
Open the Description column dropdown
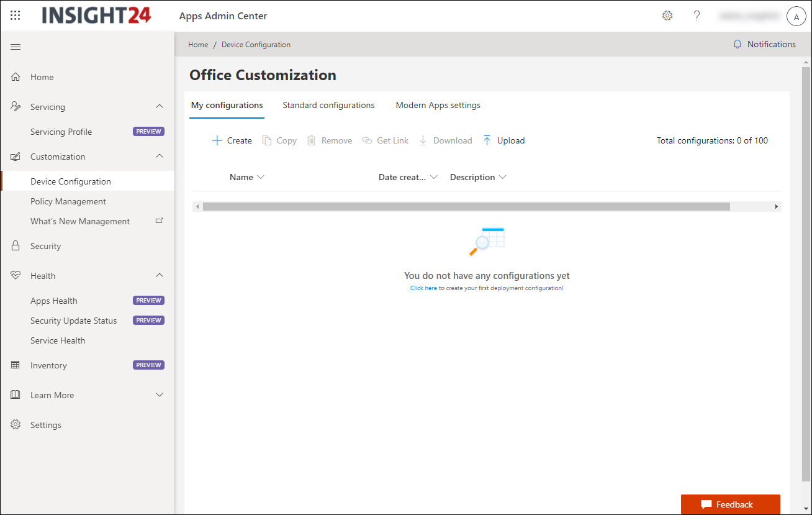502,177
